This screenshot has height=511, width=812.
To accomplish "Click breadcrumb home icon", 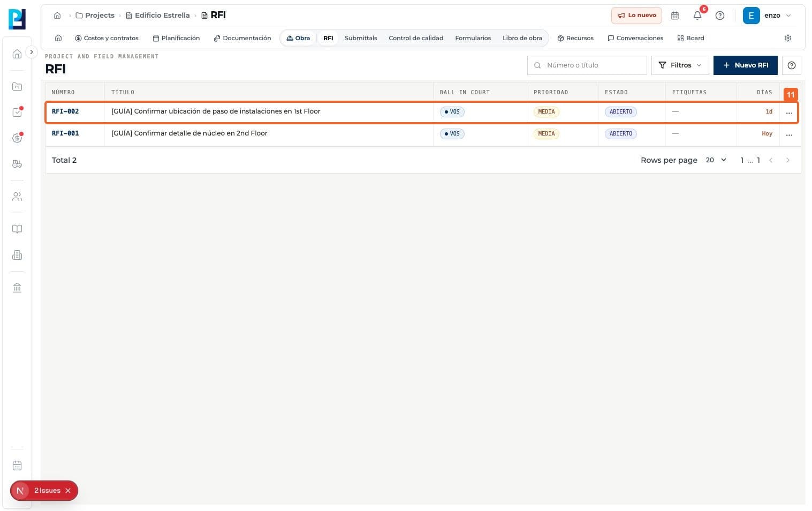I will coord(57,16).
